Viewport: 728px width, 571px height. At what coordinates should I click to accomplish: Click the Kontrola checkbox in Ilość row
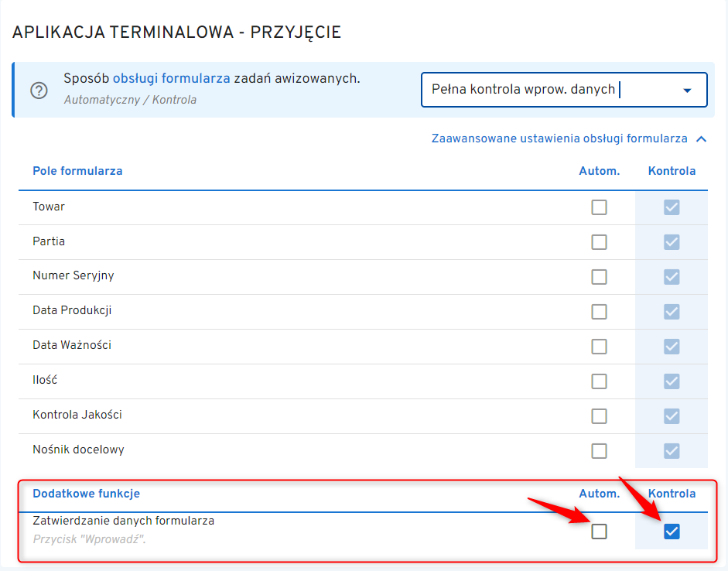click(x=672, y=381)
